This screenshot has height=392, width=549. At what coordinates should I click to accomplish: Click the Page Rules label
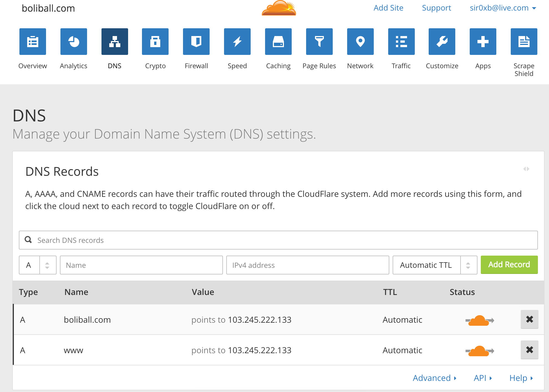point(319,66)
